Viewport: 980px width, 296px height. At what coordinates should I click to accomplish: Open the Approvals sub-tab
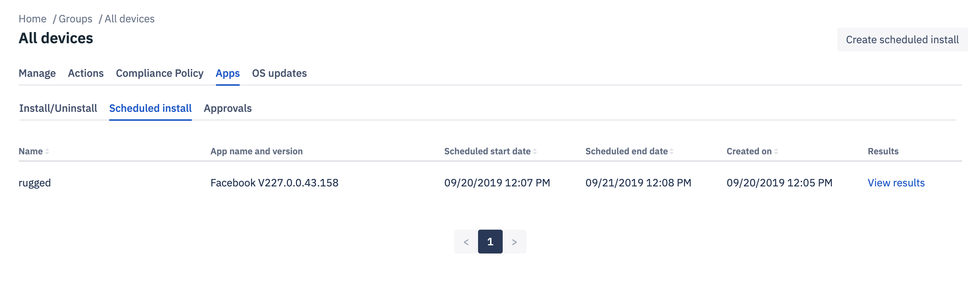click(227, 108)
